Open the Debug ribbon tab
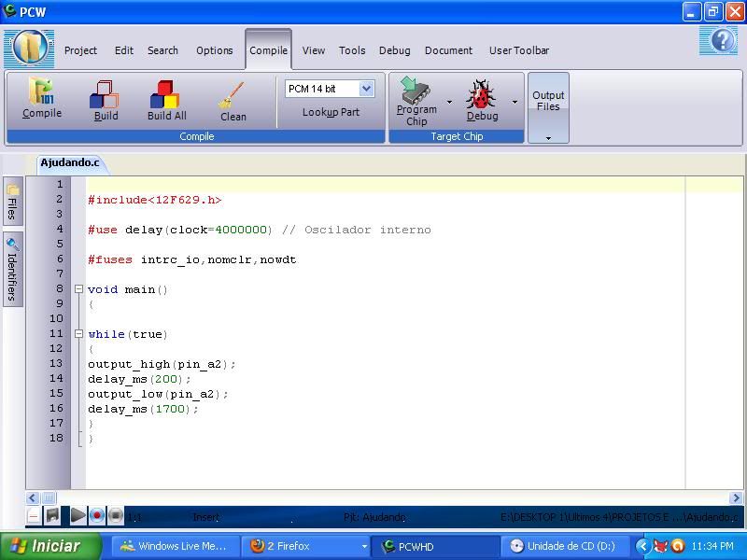 tap(394, 50)
